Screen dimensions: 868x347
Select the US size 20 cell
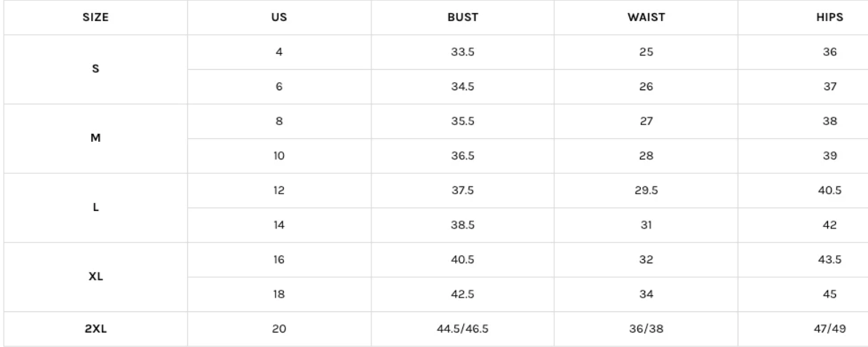tap(279, 329)
